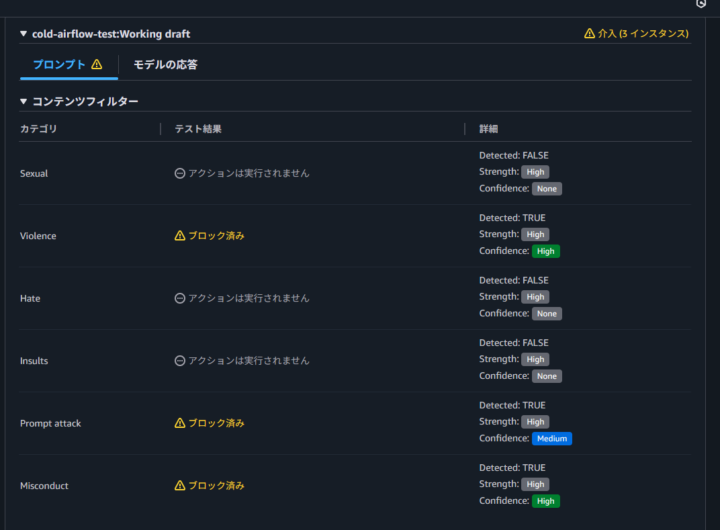Click アクションは実行されません in Hate row

[x=249, y=298]
